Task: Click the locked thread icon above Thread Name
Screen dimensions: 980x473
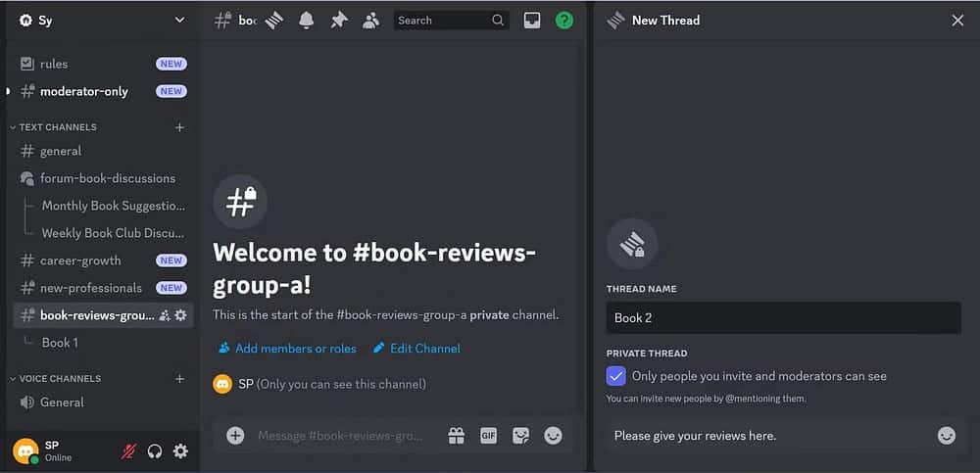Action: 632,244
